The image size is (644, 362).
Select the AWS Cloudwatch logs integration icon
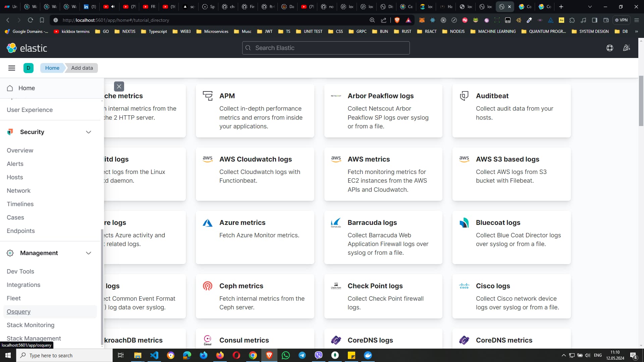pyautogui.click(x=208, y=159)
